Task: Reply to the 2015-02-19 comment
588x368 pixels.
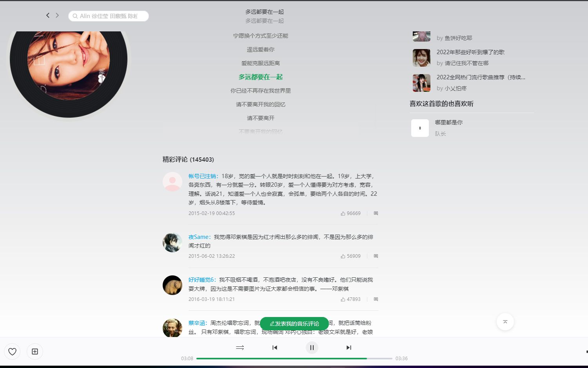Action: coord(376,213)
